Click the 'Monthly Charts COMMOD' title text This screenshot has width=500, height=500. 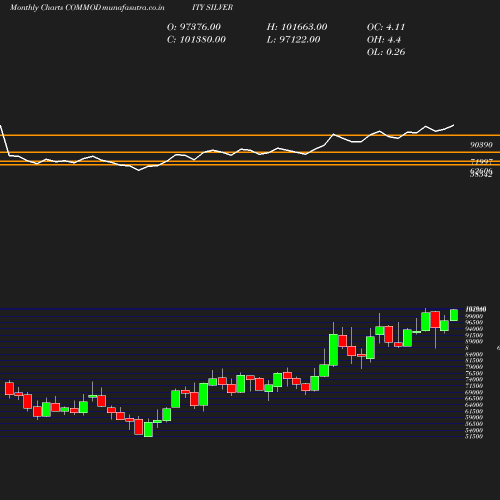click(x=55, y=7)
